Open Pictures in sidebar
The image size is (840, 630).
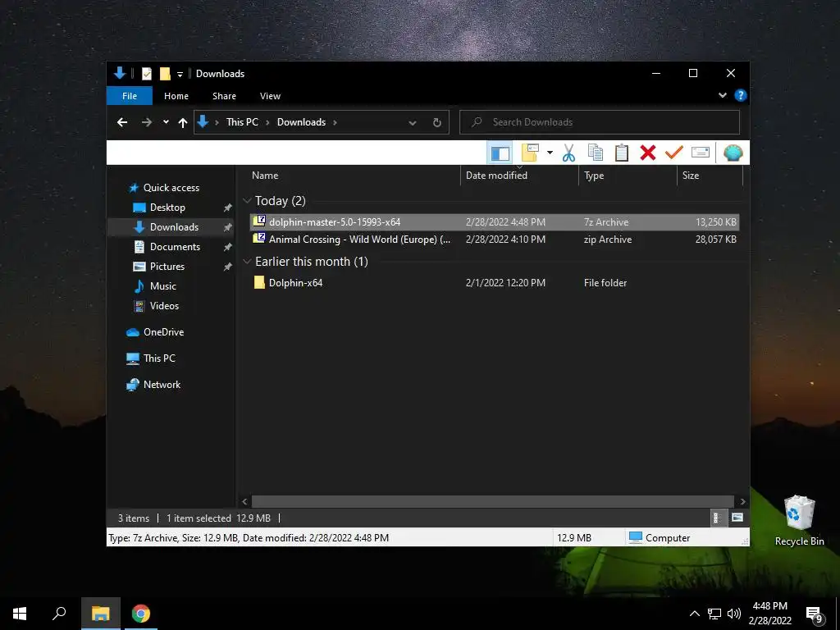pyautogui.click(x=167, y=267)
